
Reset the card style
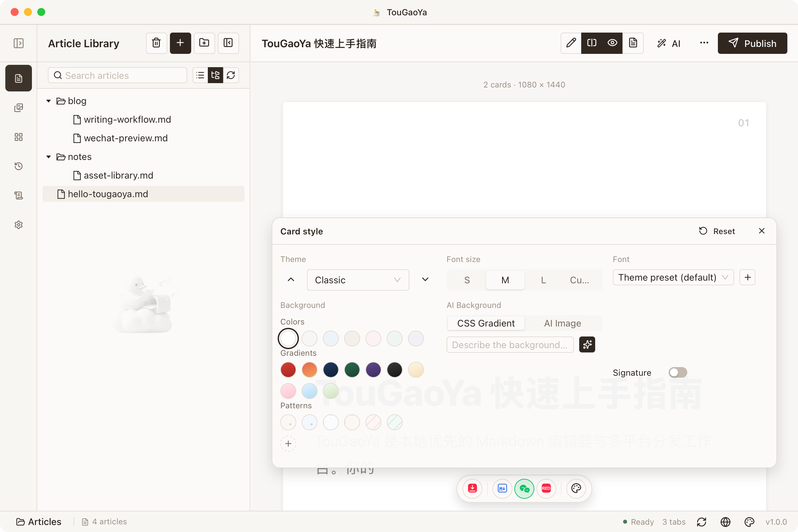pyautogui.click(x=717, y=231)
